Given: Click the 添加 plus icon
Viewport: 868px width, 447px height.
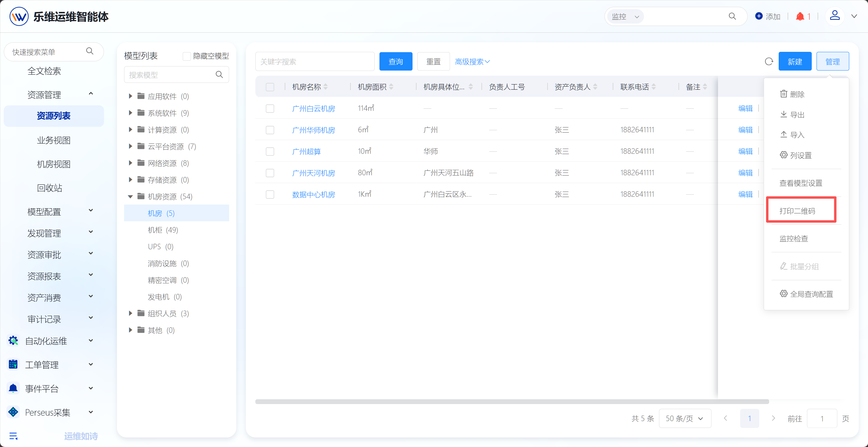Looking at the screenshot, I should tap(759, 16).
